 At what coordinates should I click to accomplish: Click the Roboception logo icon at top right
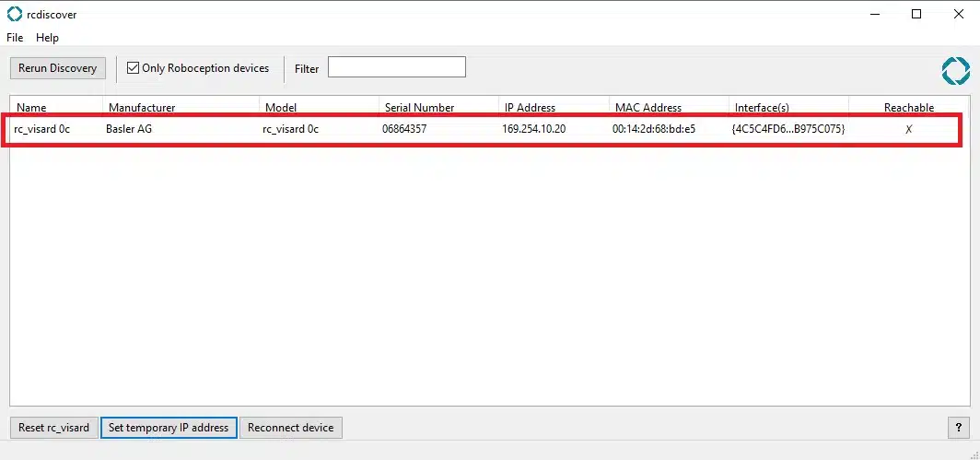pyautogui.click(x=955, y=71)
